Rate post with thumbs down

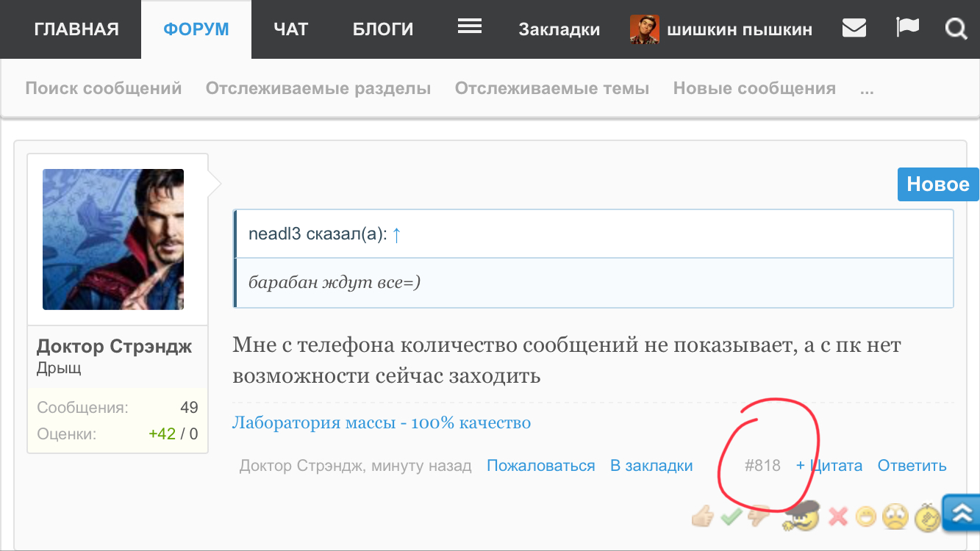pyautogui.click(x=757, y=517)
